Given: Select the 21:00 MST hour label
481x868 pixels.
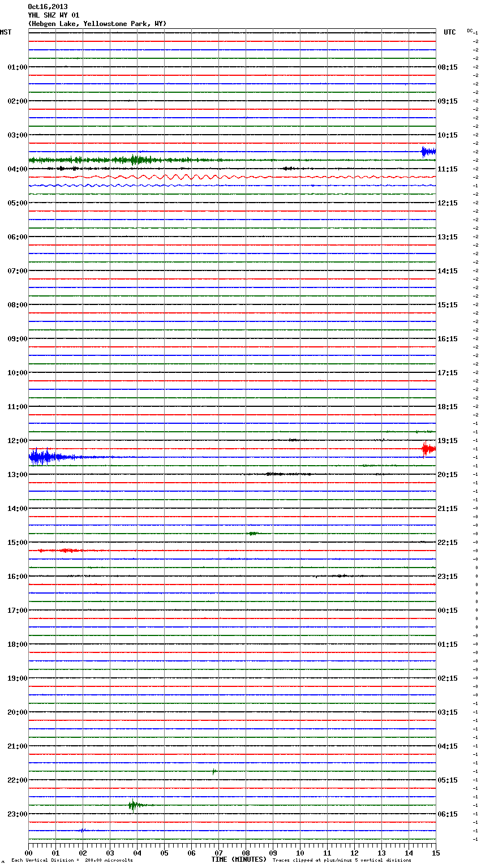Looking at the screenshot, I should [x=17, y=746].
